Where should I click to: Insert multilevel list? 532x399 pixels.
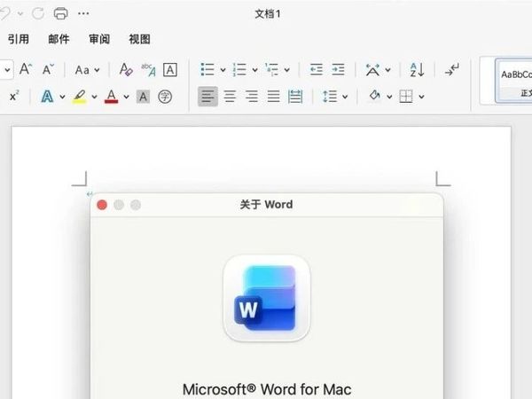click(271, 69)
